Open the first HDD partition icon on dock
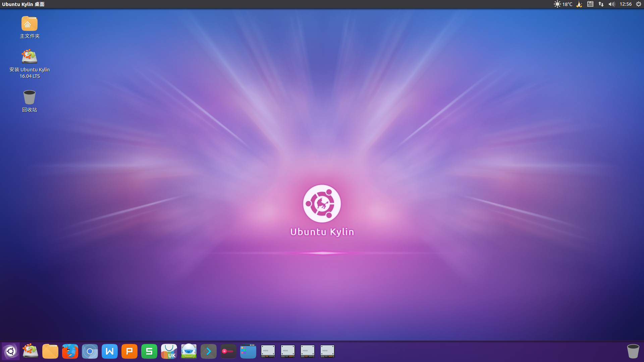Screen dimensions: 644x362 [268, 351]
